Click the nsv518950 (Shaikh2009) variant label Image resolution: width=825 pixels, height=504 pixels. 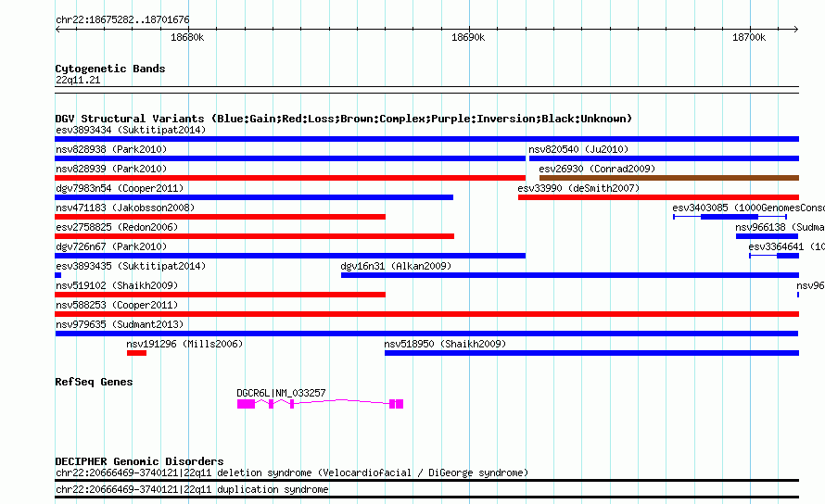click(445, 344)
